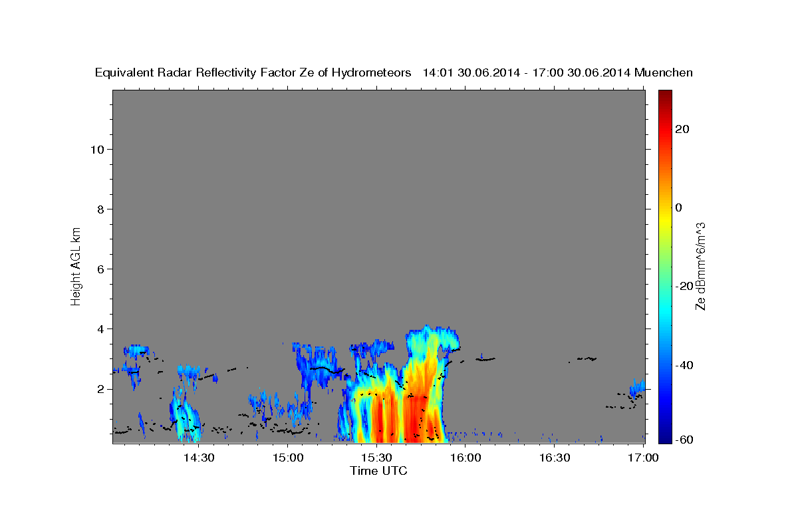Image resolution: width=798 pixels, height=532 pixels.
Task: Click the colorbar value label 20
Action: point(682,129)
